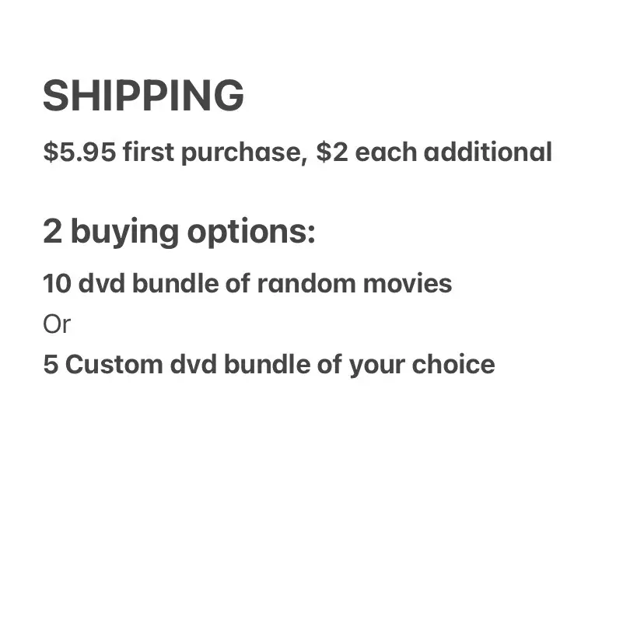644x644 pixels.
Task: Click the words 'random movies'
Action: point(354,283)
